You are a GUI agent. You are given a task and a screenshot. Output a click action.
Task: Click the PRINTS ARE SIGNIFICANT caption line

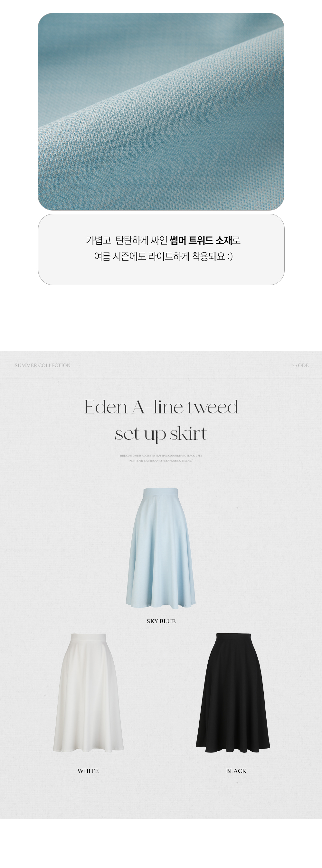(161, 461)
